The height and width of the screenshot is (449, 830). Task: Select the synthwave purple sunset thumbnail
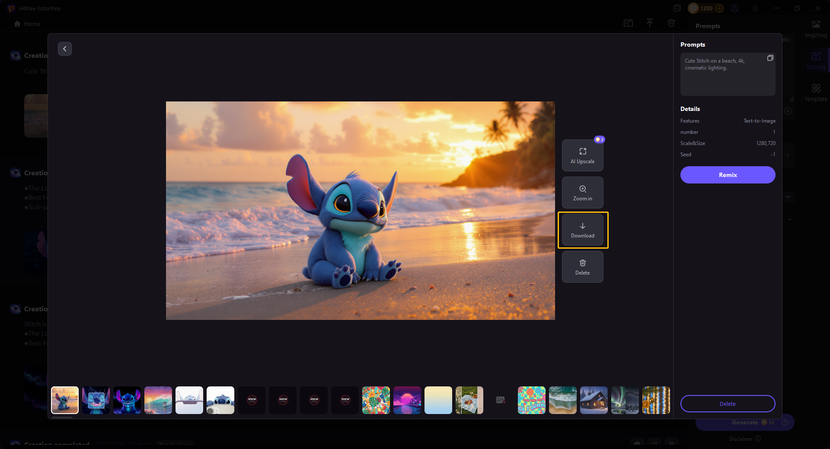(x=407, y=400)
